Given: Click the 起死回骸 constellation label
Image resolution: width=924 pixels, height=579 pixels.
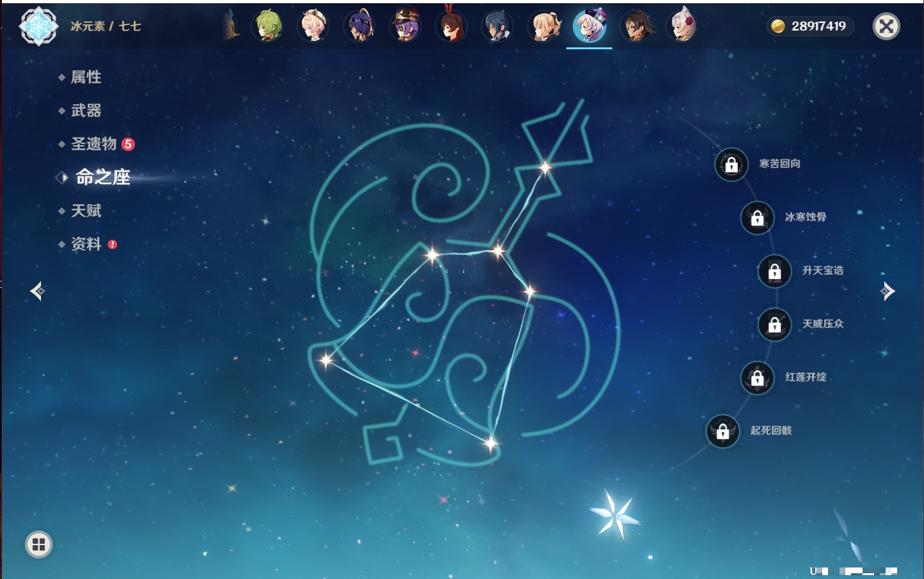Looking at the screenshot, I should 771,431.
